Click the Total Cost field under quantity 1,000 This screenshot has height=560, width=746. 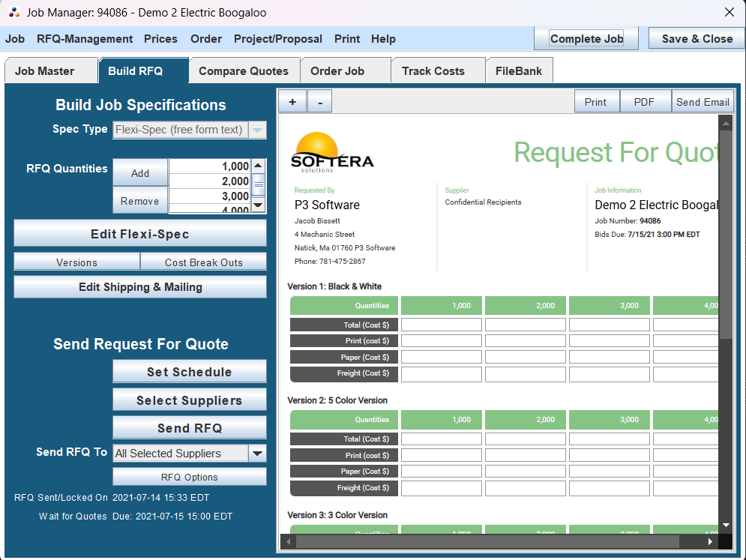pyautogui.click(x=441, y=324)
